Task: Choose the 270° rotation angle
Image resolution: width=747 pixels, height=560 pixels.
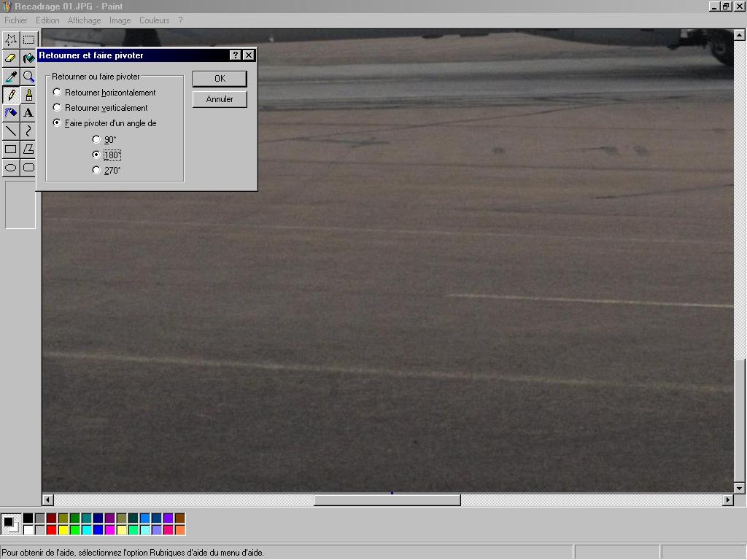Action: pos(96,170)
